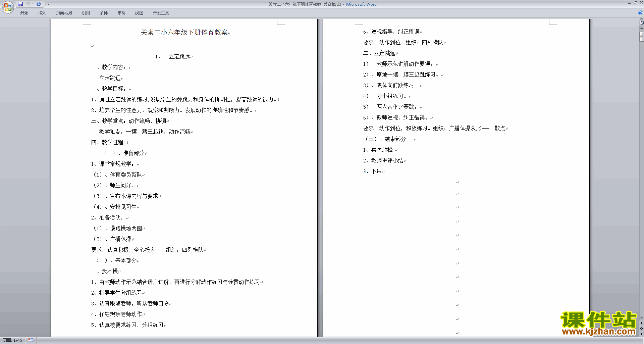Screen dimensions: 644x344
Task: Open the Customize Quick Access Toolbar dropdown
Action: (x=48, y=4)
